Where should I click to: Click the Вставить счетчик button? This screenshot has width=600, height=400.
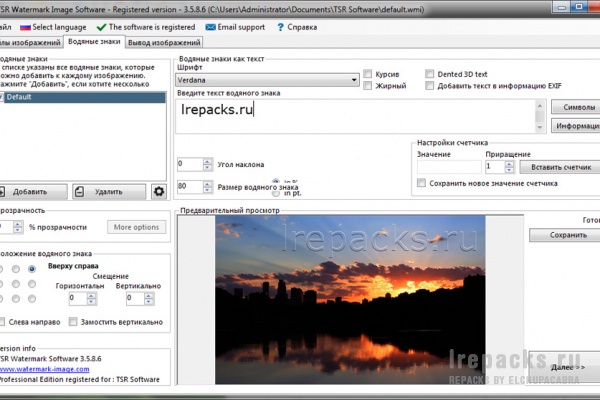click(x=560, y=167)
